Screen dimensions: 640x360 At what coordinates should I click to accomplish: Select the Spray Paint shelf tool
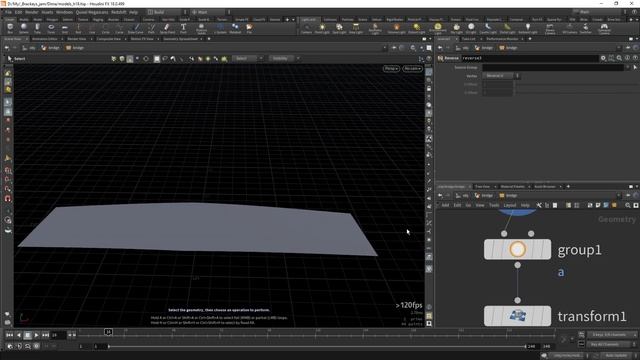[167, 28]
